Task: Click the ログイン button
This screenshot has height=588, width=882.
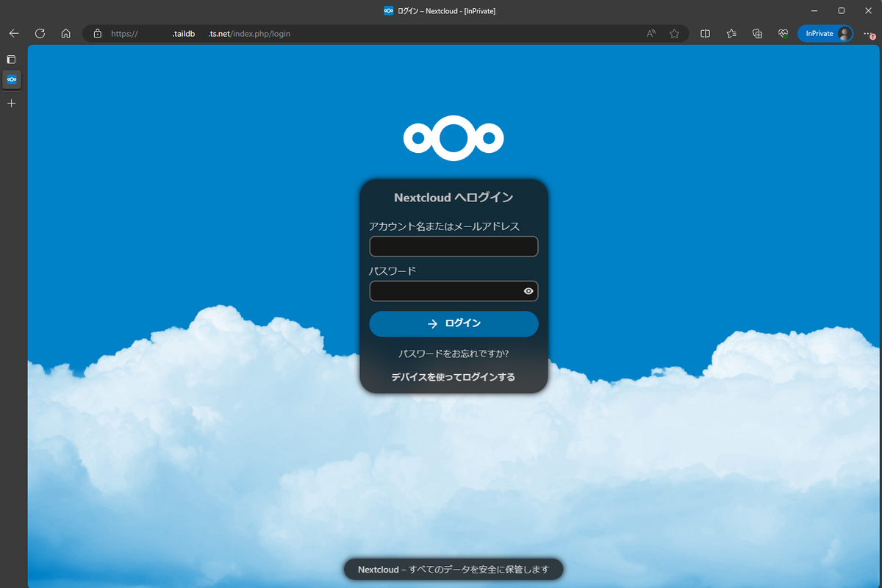Action: coord(453,323)
